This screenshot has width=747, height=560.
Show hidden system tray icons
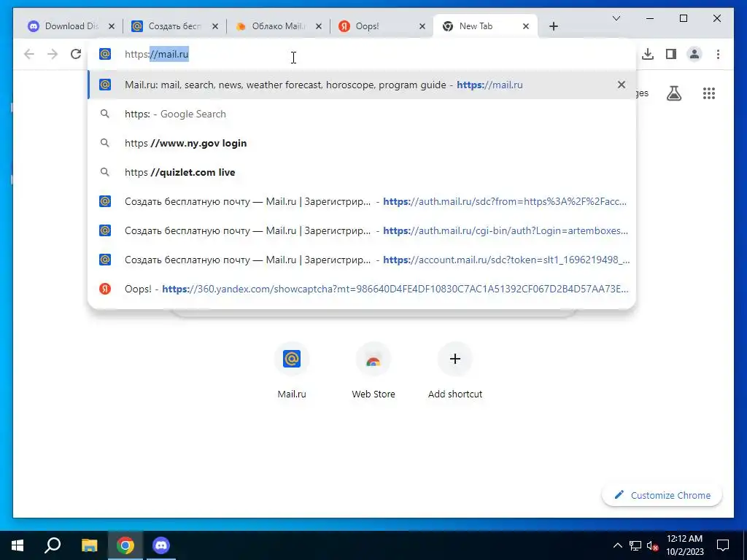pos(617,545)
